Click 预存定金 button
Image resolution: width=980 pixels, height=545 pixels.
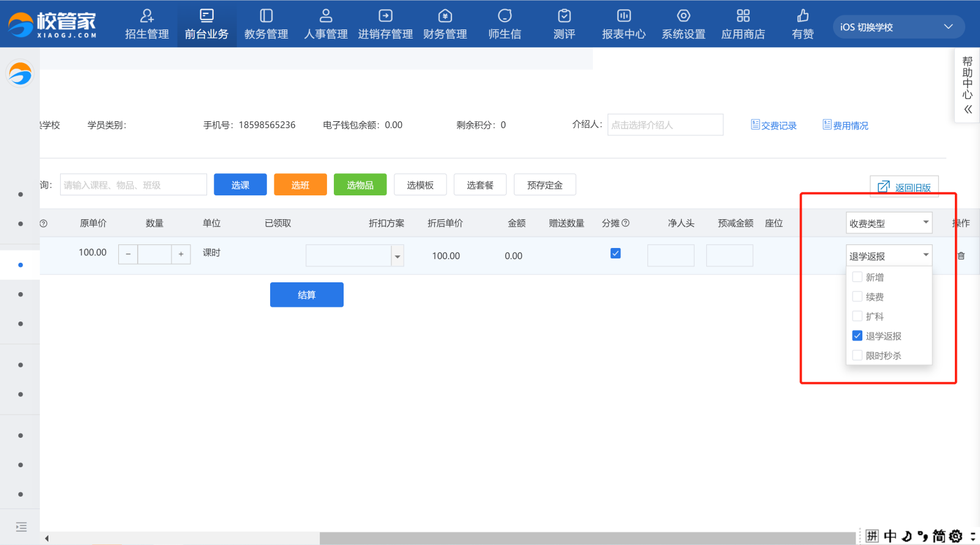545,184
